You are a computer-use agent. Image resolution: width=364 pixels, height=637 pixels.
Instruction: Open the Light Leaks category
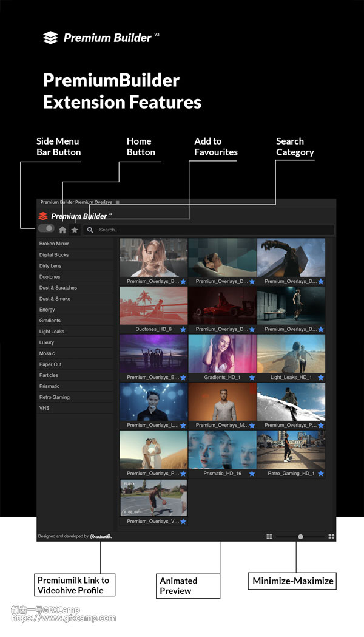point(75,332)
